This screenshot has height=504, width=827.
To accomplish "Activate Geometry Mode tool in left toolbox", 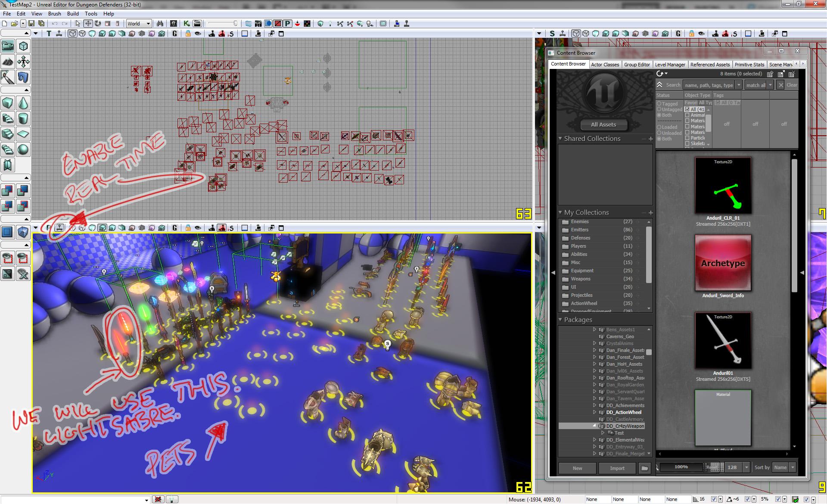I will tap(23, 46).
